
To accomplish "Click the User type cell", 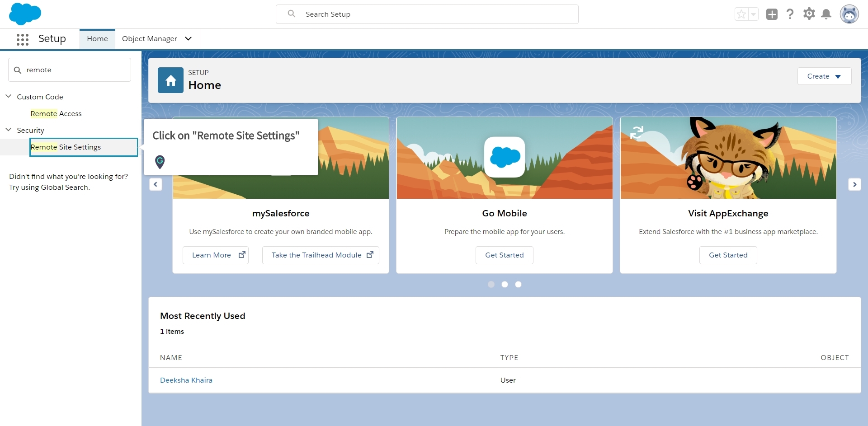I will (x=508, y=380).
